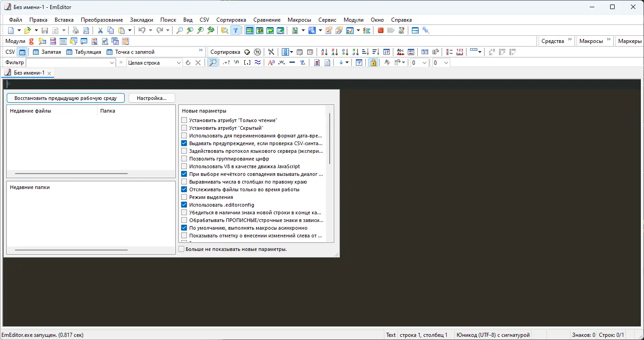
Task: Open the Print document tool
Action: tap(76, 30)
